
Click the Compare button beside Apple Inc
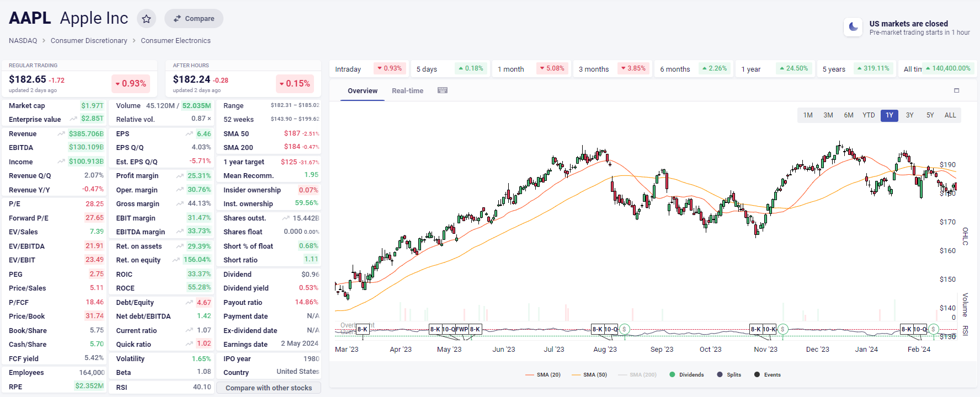click(194, 19)
